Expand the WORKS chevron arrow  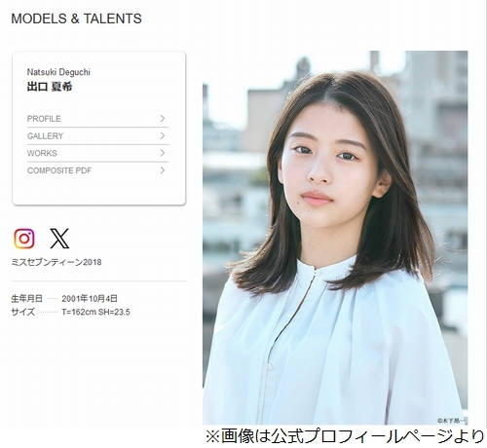point(163,153)
